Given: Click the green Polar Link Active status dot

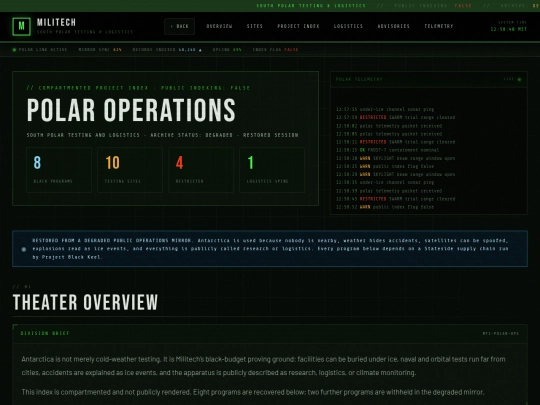Looking at the screenshot, I should coord(14,50).
